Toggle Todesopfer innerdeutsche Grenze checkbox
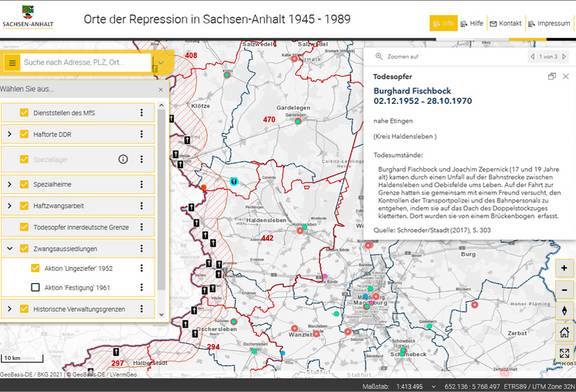Image resolution: width=576 pixels, height=392 pixels. tap(24, 227)
